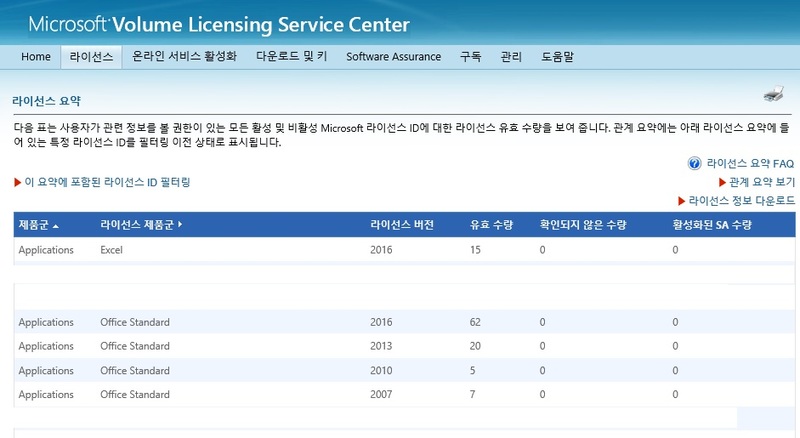Select Office Standard in the 2010 row

tap(135, 371)
